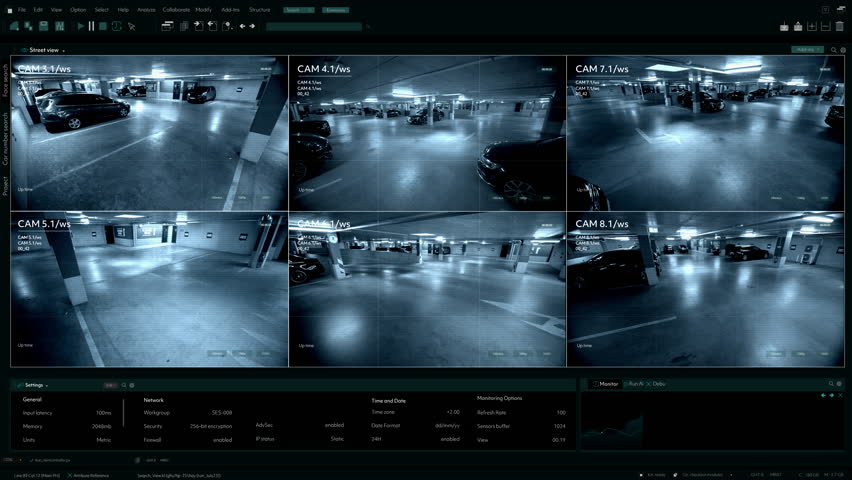
Task: Pause playback using the toolbar pause icon
Action: pyautogui.click(x=92, y=26)
